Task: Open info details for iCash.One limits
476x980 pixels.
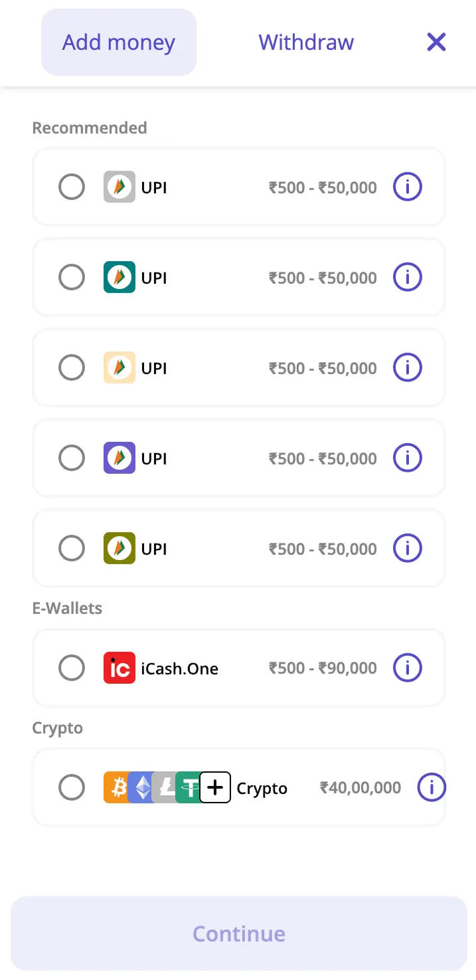Action: (407, 668)
